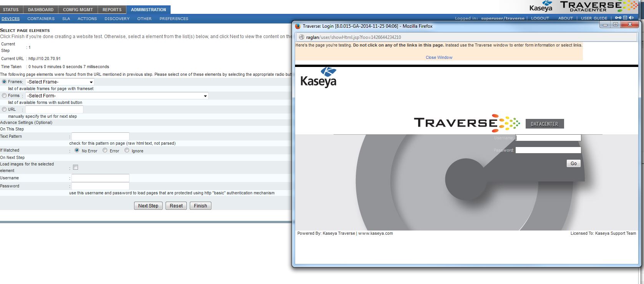Click the notes list icon in header bar
The image size is (644, 284).
click(625, 18)
